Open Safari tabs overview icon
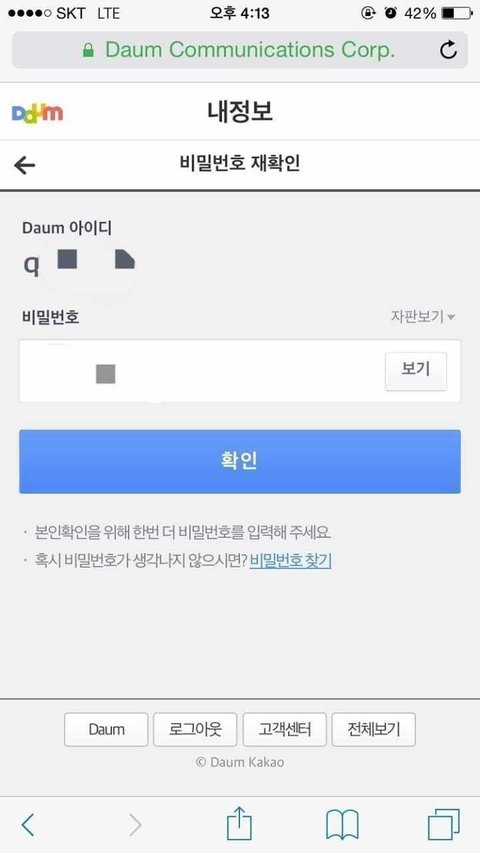 coord(444,824)
